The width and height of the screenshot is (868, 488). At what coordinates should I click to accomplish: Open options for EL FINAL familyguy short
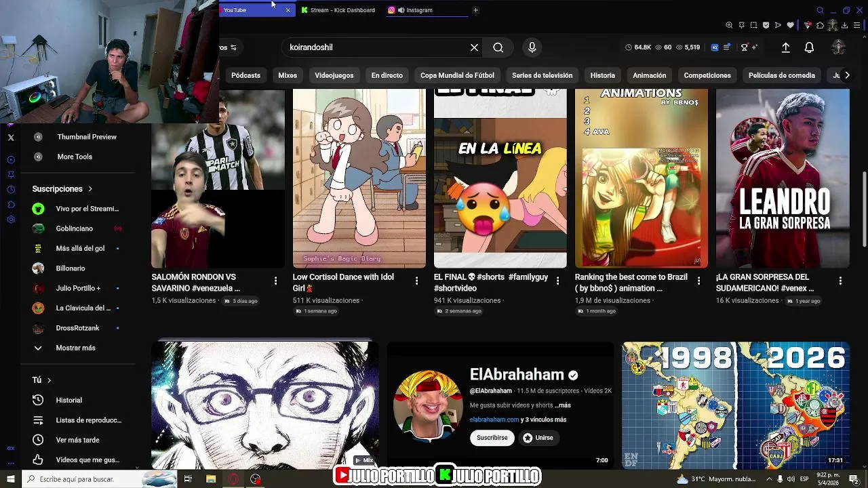click(557, 281)
